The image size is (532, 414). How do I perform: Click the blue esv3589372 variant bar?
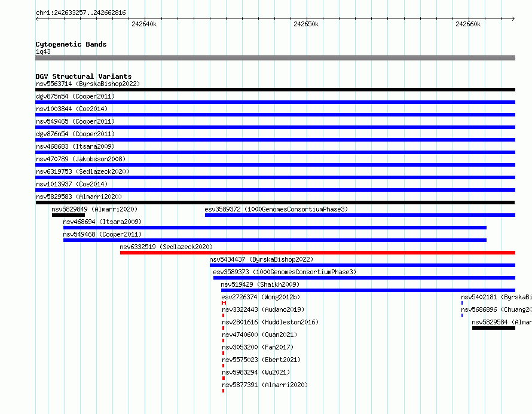(360, 215)
